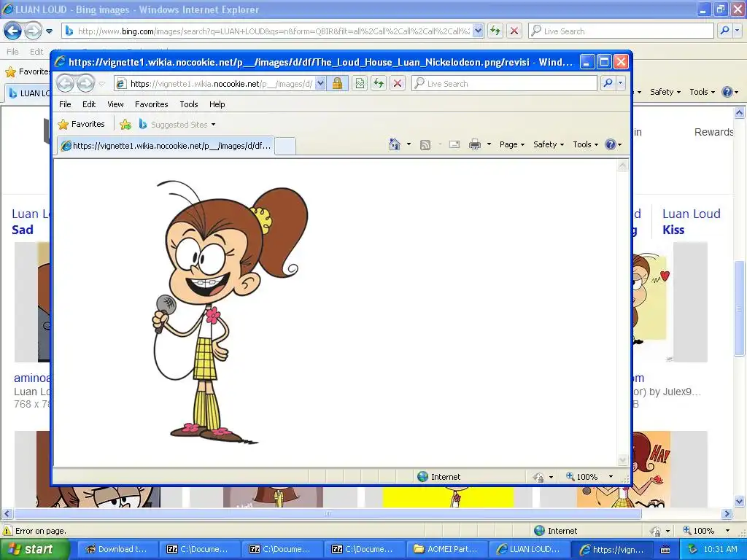This screenshot has width=747, height=560.
Task: Click the Back button in the Bing window
Action: coord(12,31)
